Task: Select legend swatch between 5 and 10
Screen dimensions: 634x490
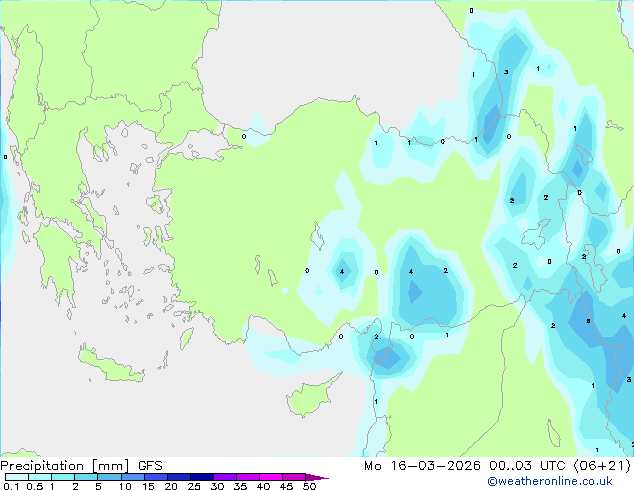Action: click(x=110, y=477)
